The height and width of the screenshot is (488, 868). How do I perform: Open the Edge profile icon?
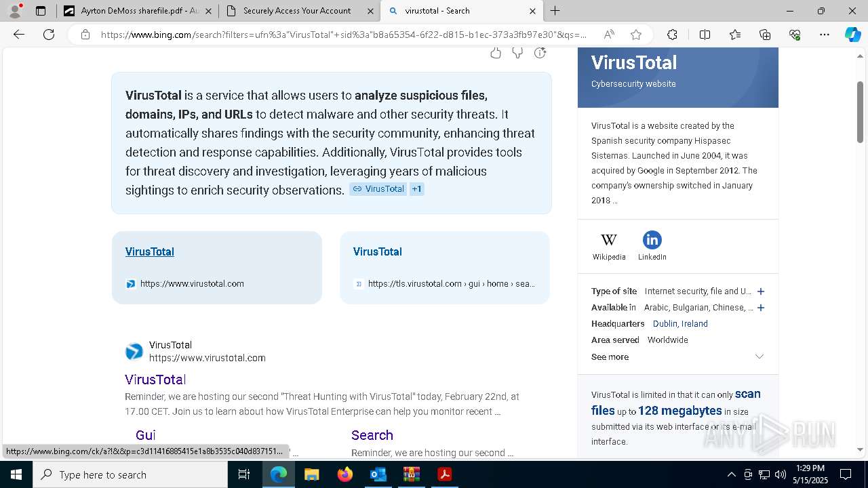pyautogui.click(x=15, y=10)
